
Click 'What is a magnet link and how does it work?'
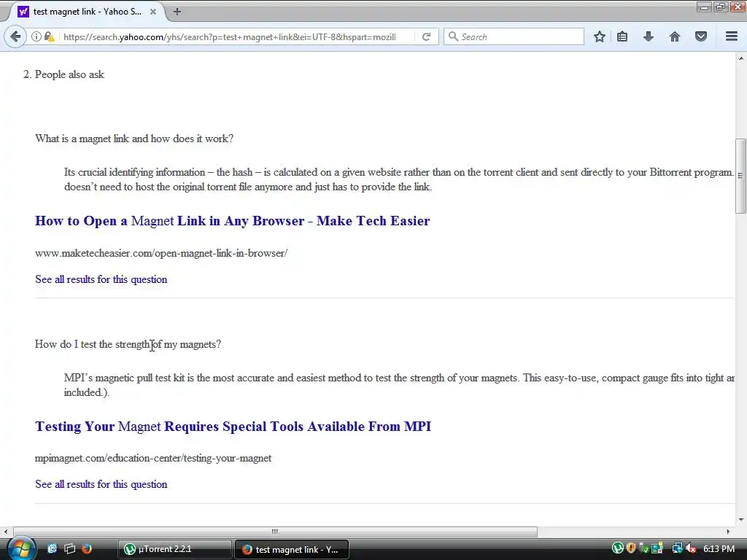coord(134,139)
